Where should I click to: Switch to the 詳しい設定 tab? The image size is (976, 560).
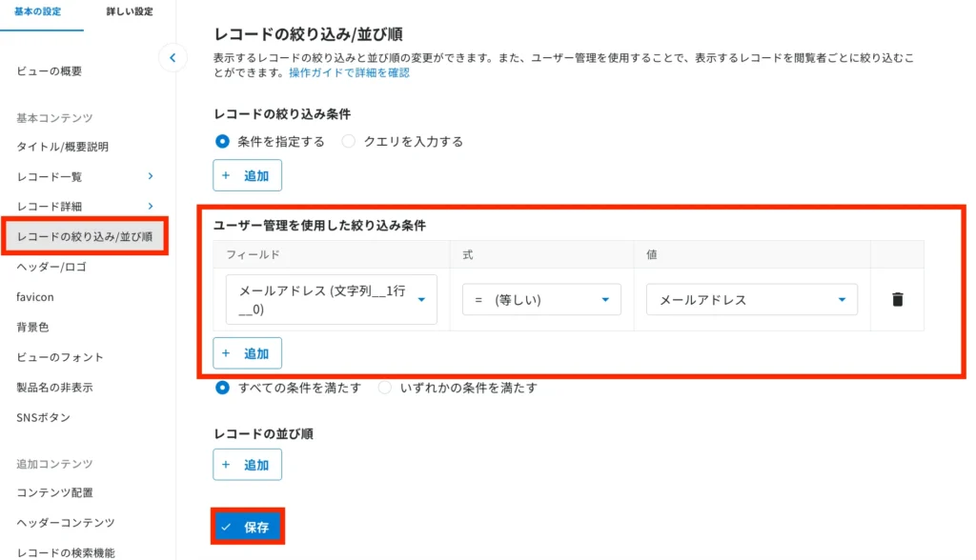coord(130,11)
